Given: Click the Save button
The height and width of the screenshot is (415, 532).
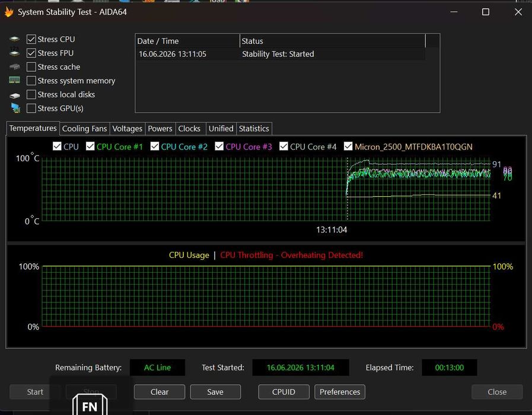Looking at the screenshot, I should tap(215, 392).
